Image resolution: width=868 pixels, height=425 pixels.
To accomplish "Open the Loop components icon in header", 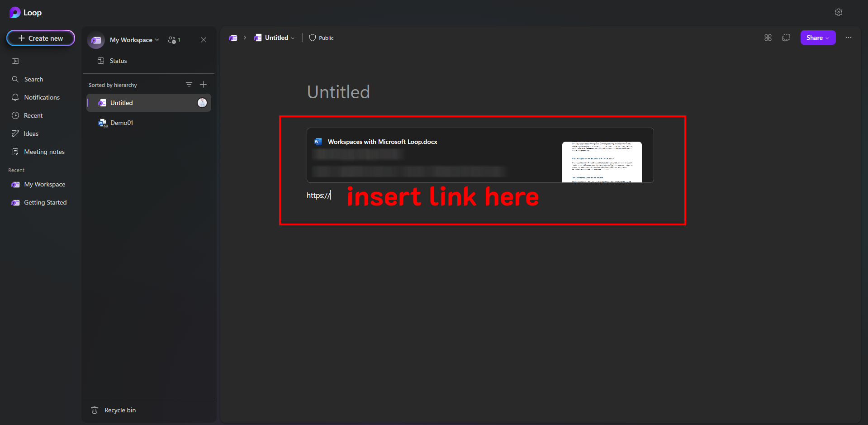I will point(768,38).
